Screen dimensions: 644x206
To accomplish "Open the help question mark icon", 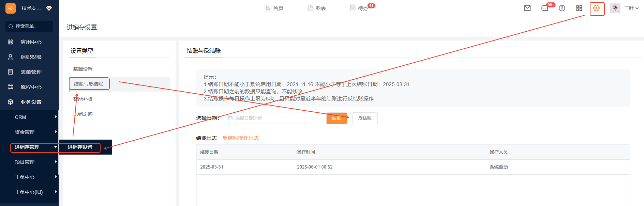I will 562,8.
